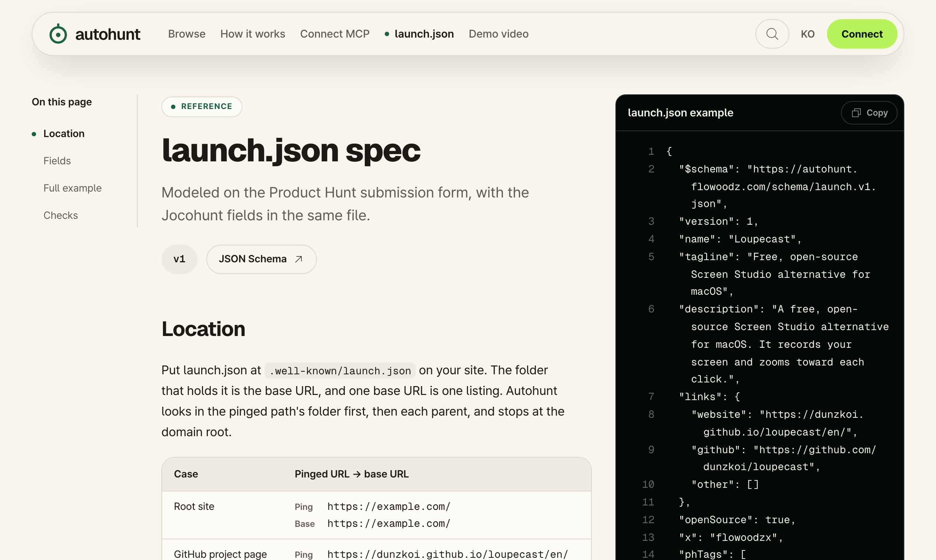Screen dimensions: 936x560
Task: Click the launch.json spec heading
Action: click(291, 151)
